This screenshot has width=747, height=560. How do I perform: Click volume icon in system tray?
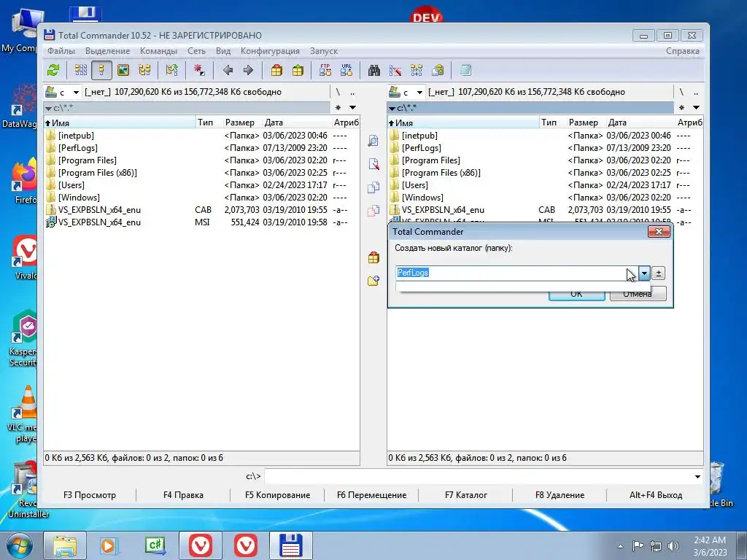(673, 545)
